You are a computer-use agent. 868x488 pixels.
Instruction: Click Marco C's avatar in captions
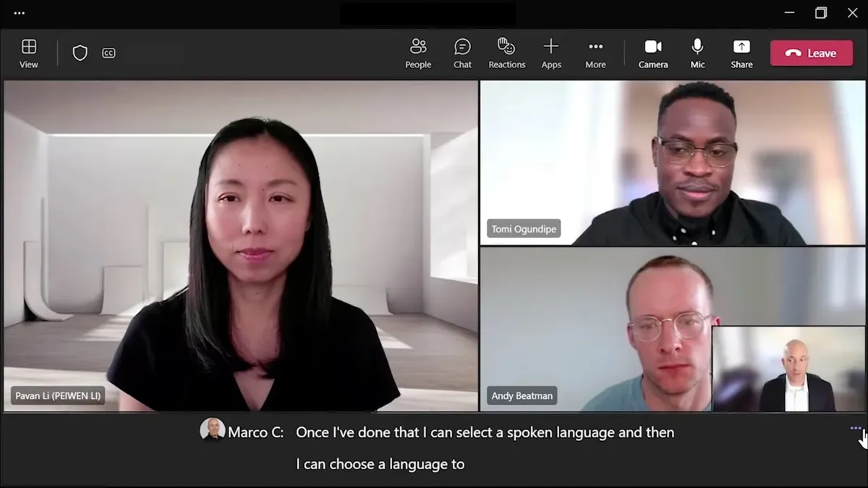[213, 429]
